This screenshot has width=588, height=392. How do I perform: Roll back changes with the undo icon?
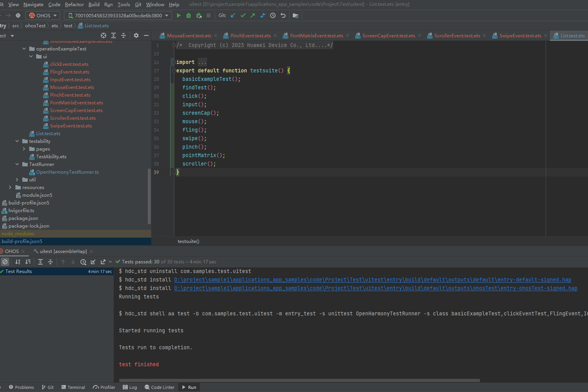coord(283,15)
